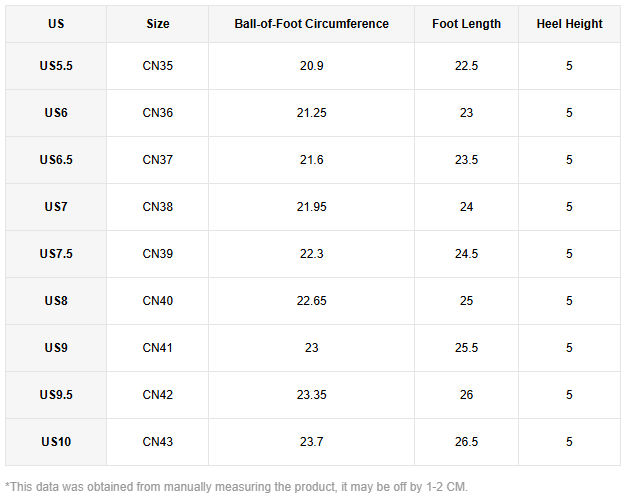Click the 22.3 circumference value
The width and height of the screenshot is (624, 499).
click(x=311, y=254)
